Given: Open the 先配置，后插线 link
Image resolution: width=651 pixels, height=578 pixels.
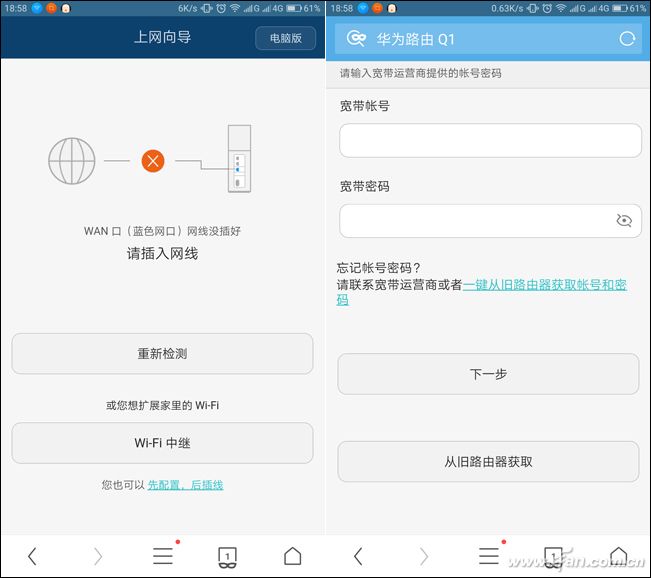Looking at the screenshot, I should [185, 485].
